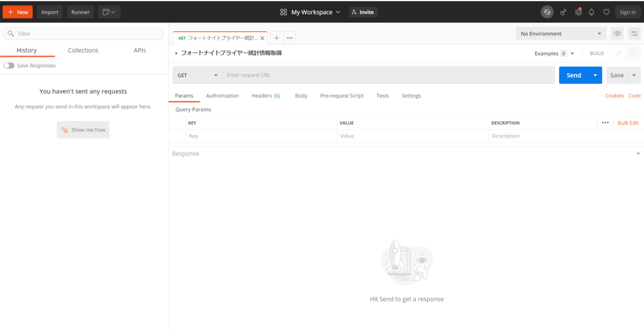Switch to the APIs sidebar tab

tap(140, 50)
